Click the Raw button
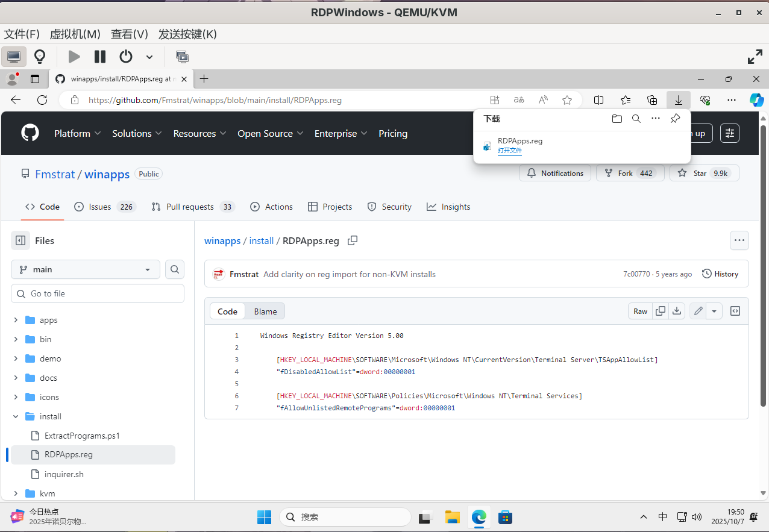769x532 pixels. 640,311
